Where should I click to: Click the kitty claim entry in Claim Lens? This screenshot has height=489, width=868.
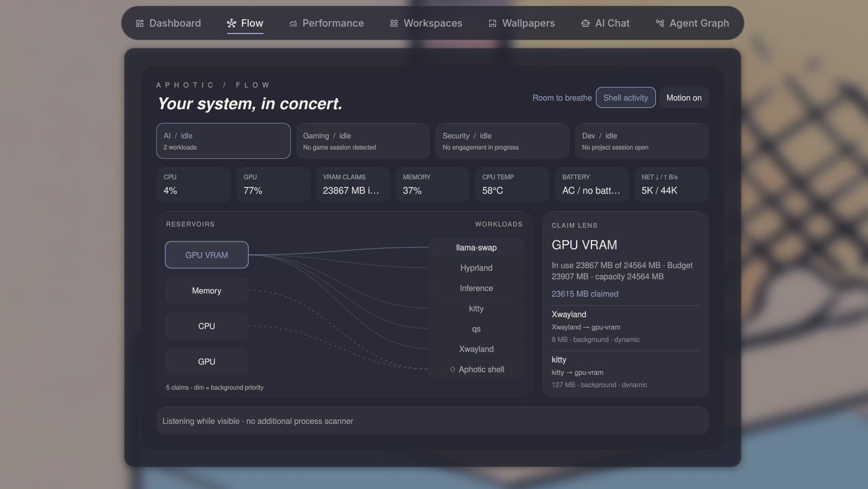[x=626, y=372]
